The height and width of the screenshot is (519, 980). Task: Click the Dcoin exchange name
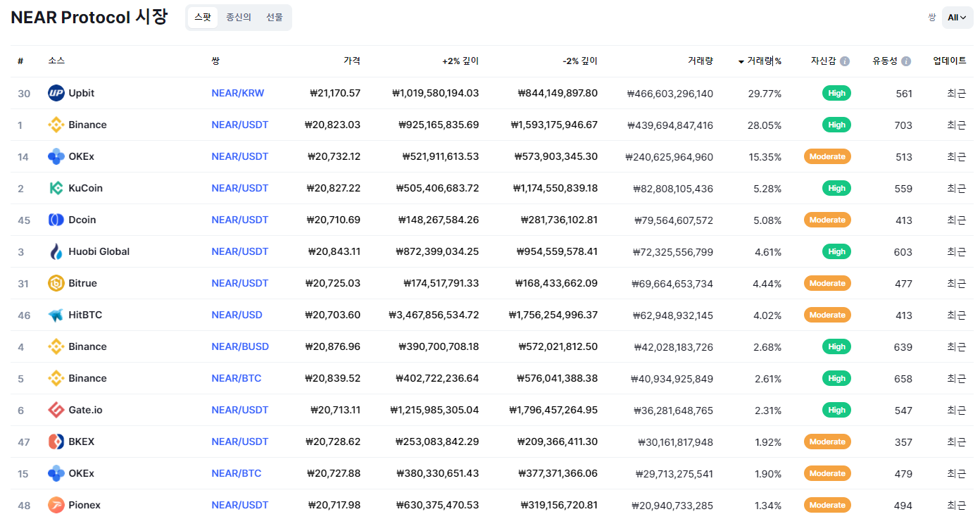pos(82,220)
